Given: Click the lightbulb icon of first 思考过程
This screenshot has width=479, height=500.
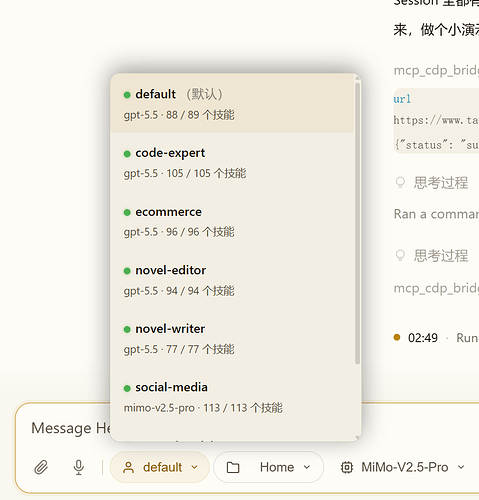Looking at the screenshot, I should 400,183.
